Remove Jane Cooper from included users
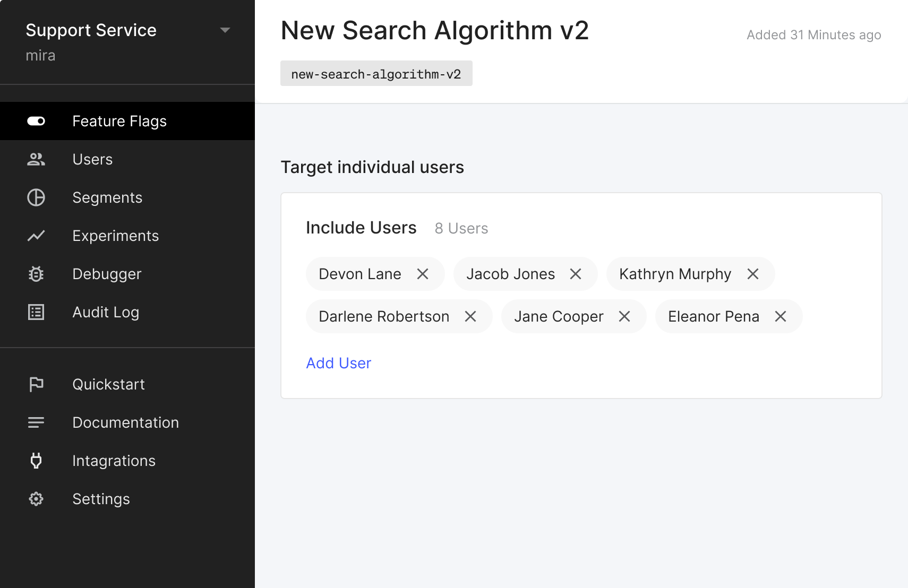Screen dimensions: 908x588 tap(624, 316)
